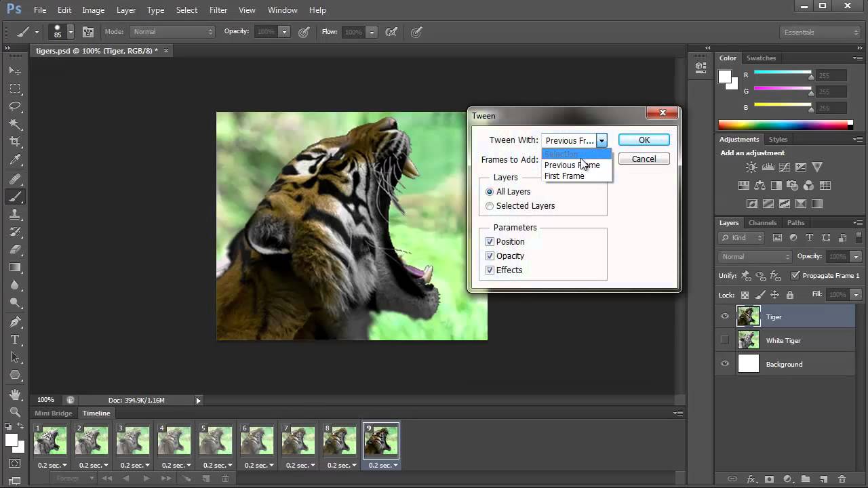This screenshot has width=868, height=488.
Task: Click OK in the Tween dialog
Action: coord(643,140)
